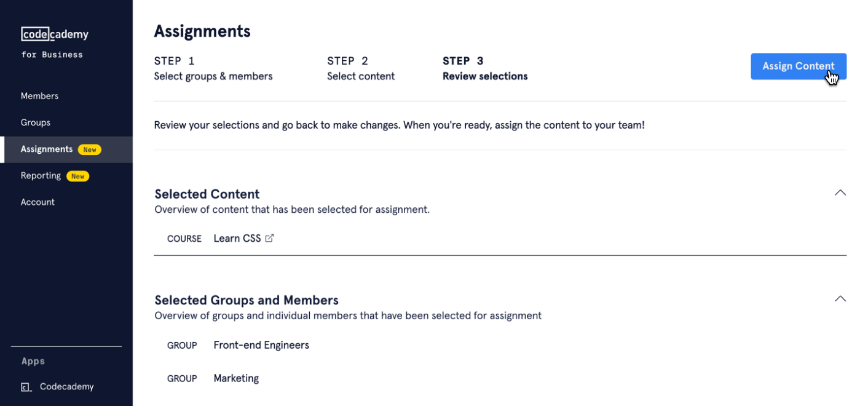868x406 pixels.
Task: Open the Learn CSS course link
Action: click(x=237, y=238)
